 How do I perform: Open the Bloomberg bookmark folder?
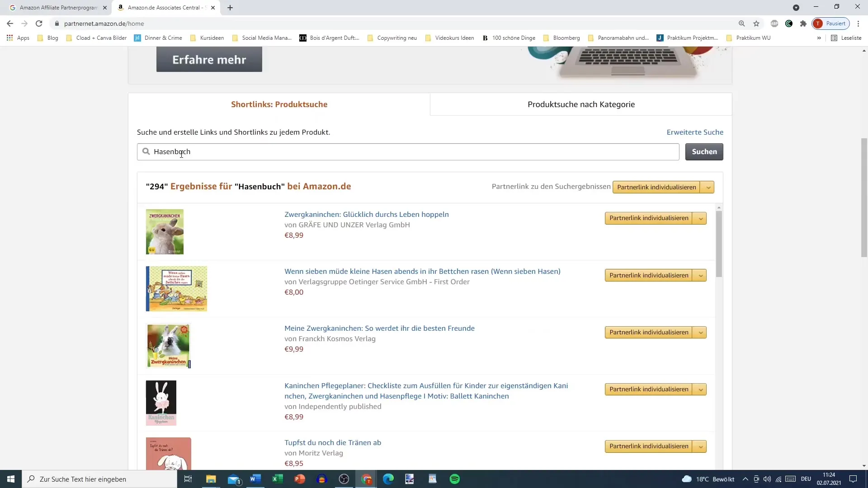pyautogui.click(x=561, y=38)
